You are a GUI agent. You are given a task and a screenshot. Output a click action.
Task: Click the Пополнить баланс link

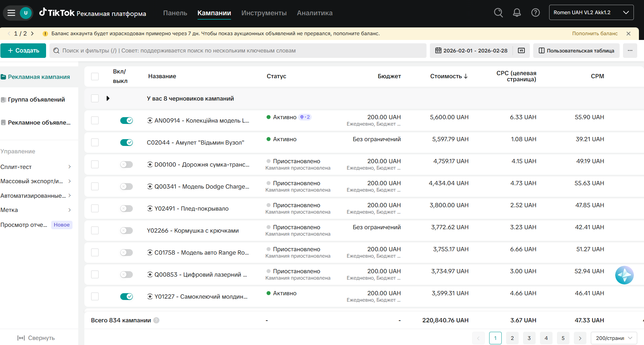(595, 34)
